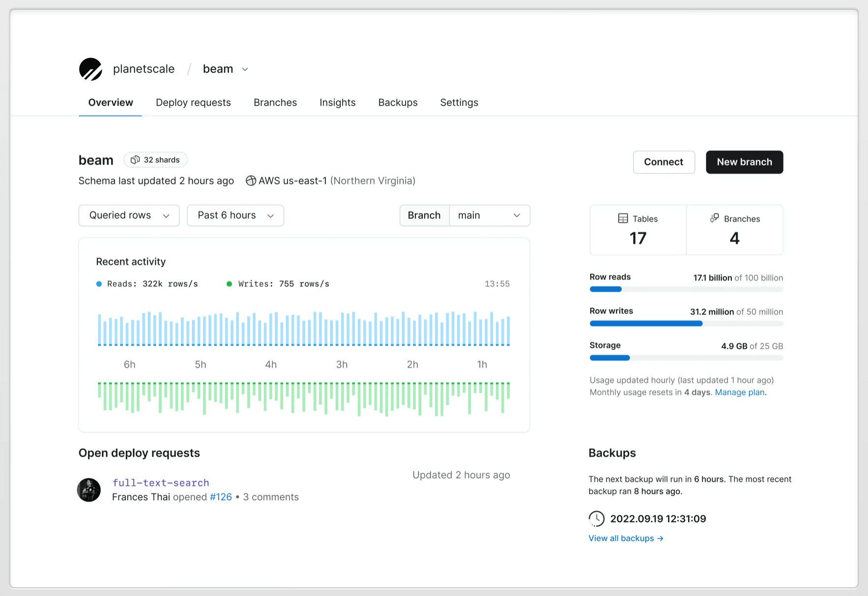868x596 pixels.
Task: Open the Backups tab
Action: click(x=398, y=102)
